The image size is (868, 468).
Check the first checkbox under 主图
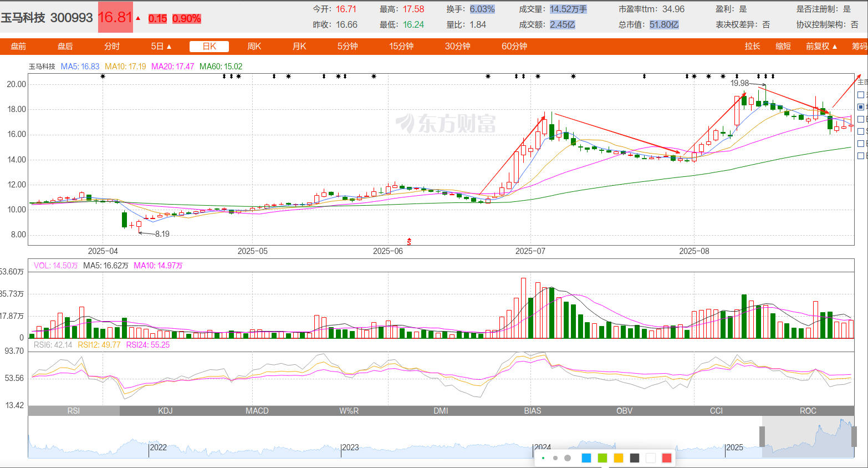point(861,95)
